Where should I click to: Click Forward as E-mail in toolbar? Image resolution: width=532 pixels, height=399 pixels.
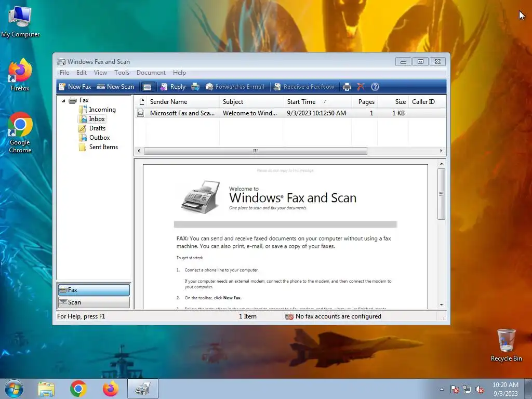235,87
